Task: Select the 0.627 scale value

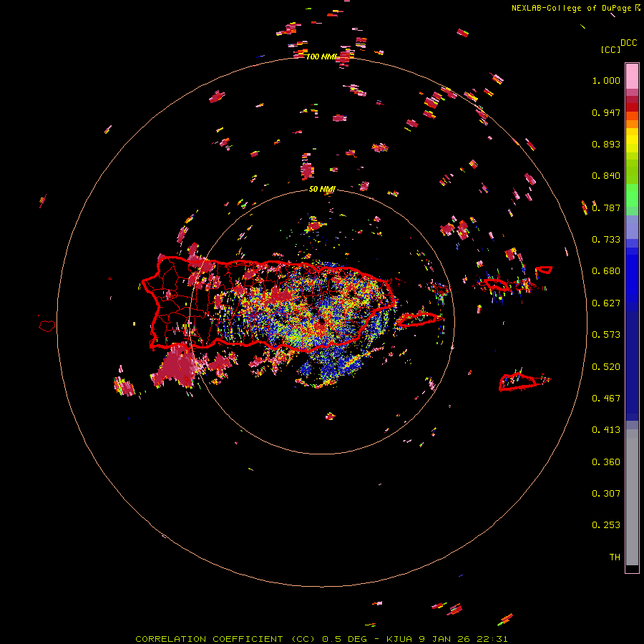Action: point(606,303)
